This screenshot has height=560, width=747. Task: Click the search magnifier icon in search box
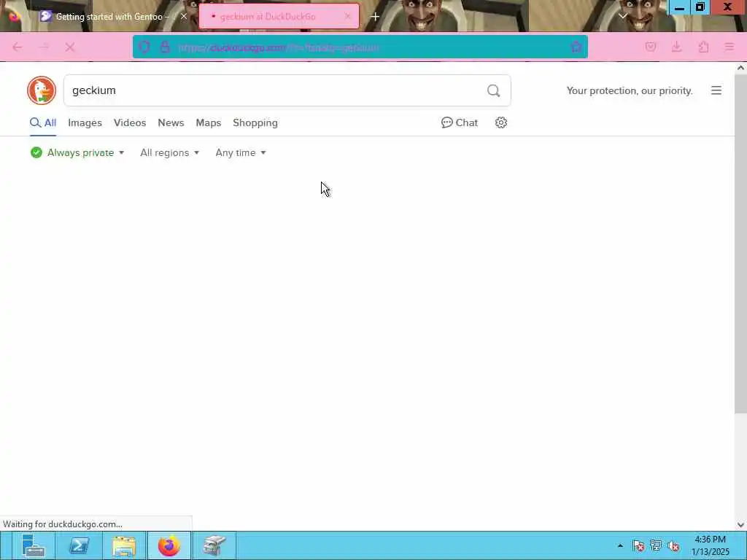click(x=494, y=90)
